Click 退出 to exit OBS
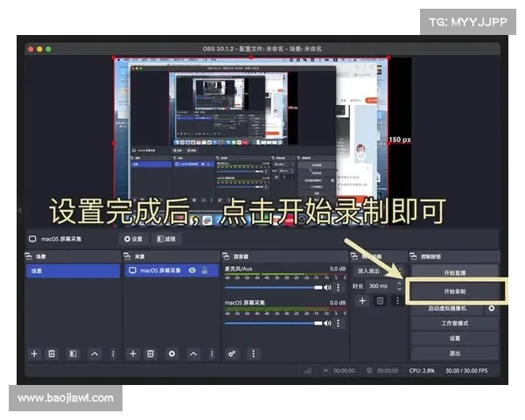The height and width of the screenshot is (420, 525). click(x=455, y=353)
